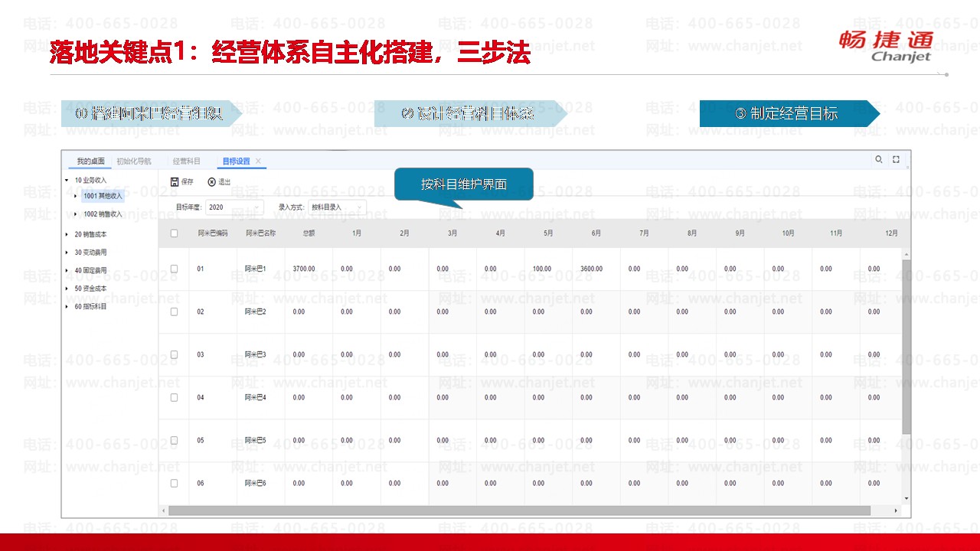Select the checkbox for row 03 阿米巴3
This screenshot has height=551, width=980.
[x=174, y=354]
